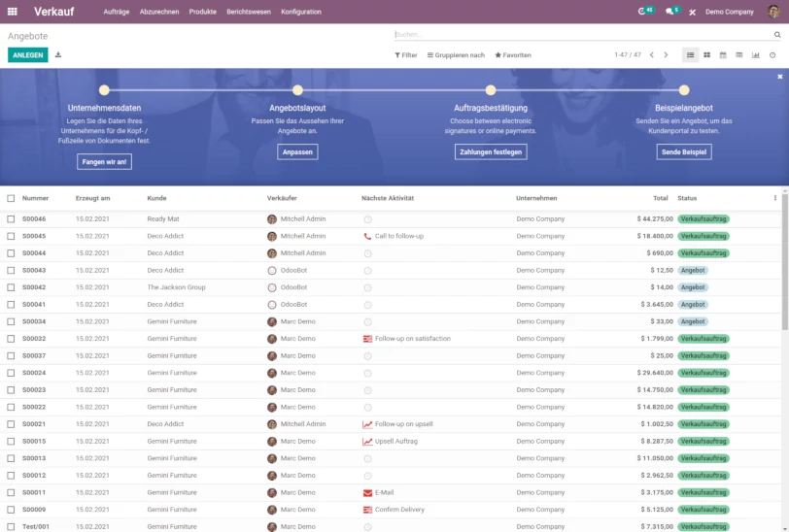
Task: Sort by the Total column header
Action: pyautogui.click(x=660, y=198)
